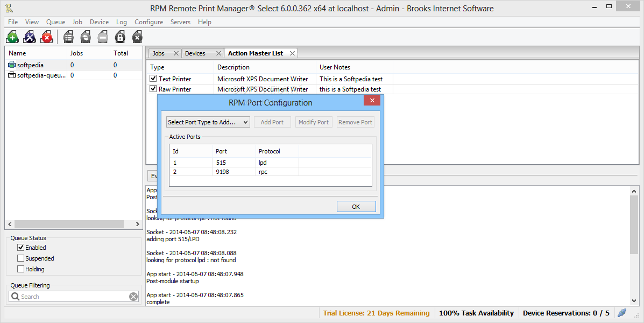Open the View menu
The height and width of the screenshot is (323, 644).
pos(32,22)
